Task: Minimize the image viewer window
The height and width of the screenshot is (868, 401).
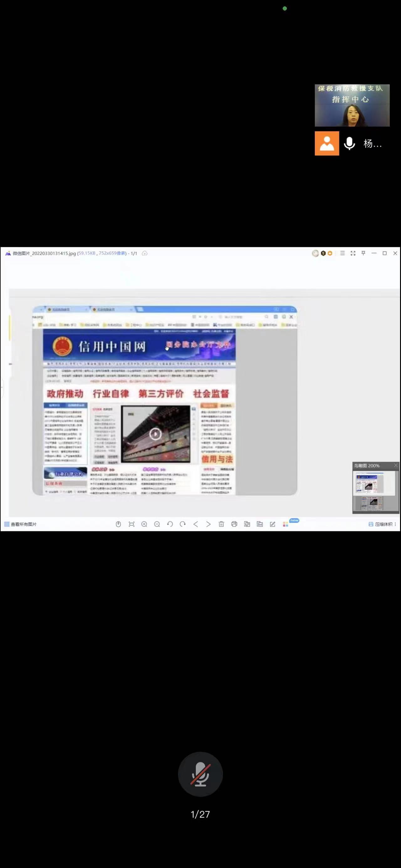Action: tap(374, 253)
